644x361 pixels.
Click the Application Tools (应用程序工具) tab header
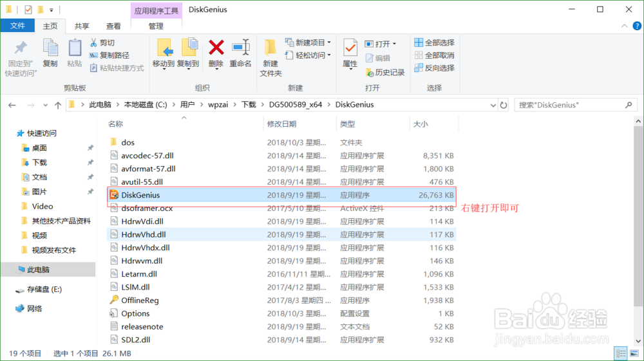click(x=156, y=11)
